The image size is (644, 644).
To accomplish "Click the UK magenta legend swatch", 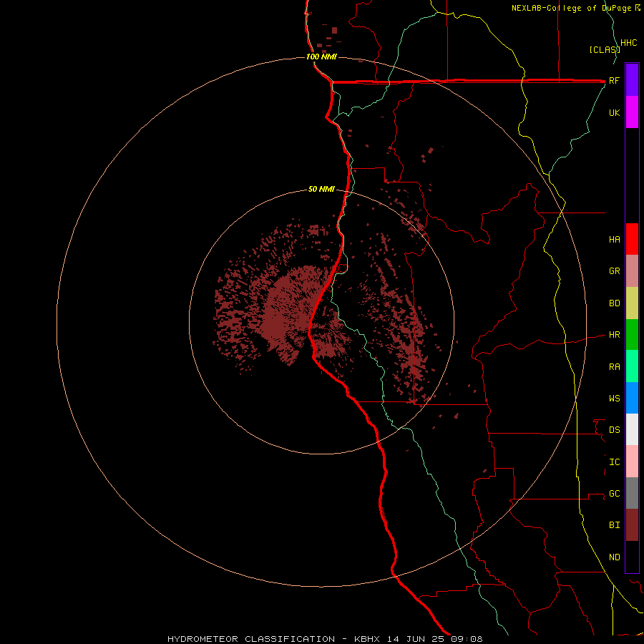I will 632,112.
